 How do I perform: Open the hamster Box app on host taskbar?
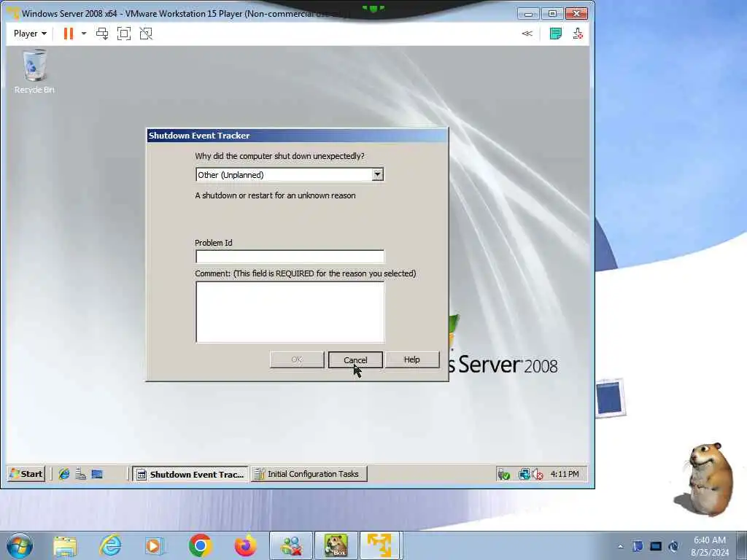tap(336, 545)
